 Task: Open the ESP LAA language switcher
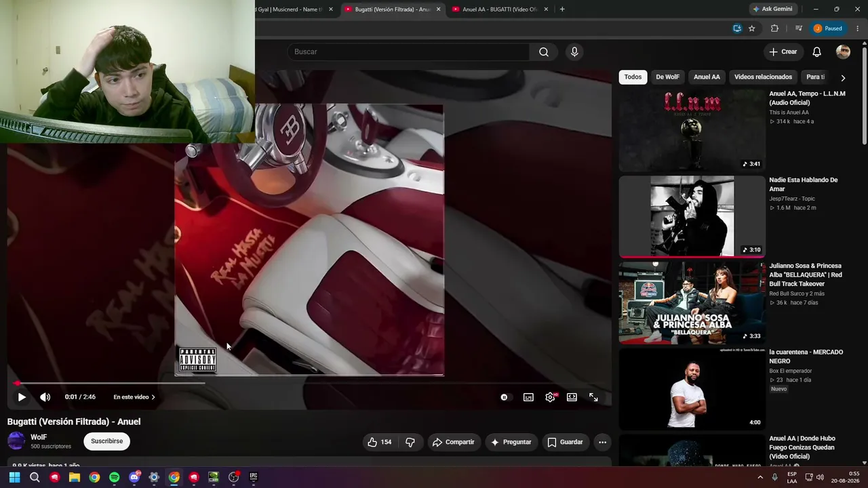[792, 477]
